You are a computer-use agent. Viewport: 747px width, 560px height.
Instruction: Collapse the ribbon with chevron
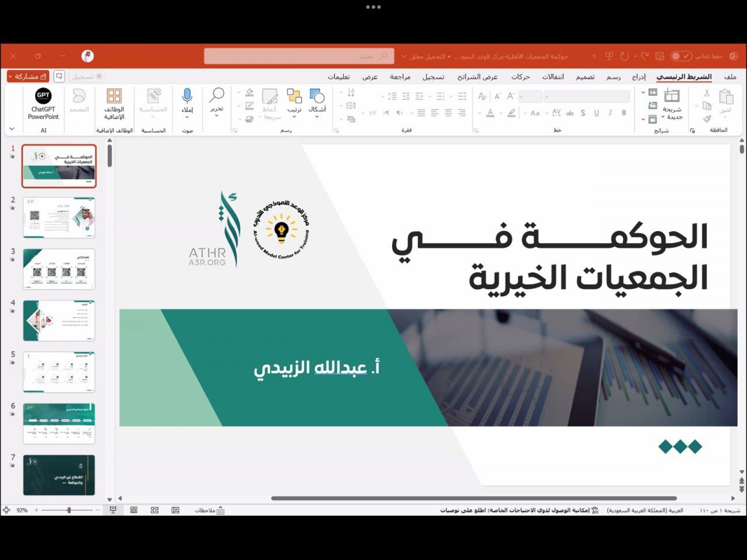12,129
